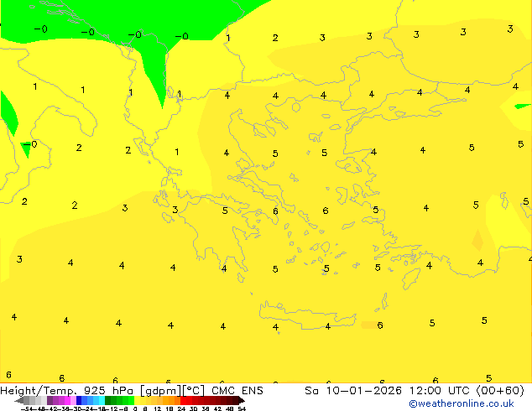
Task: Select the 'Height/Temp.' title text
Action: [39, 391]
